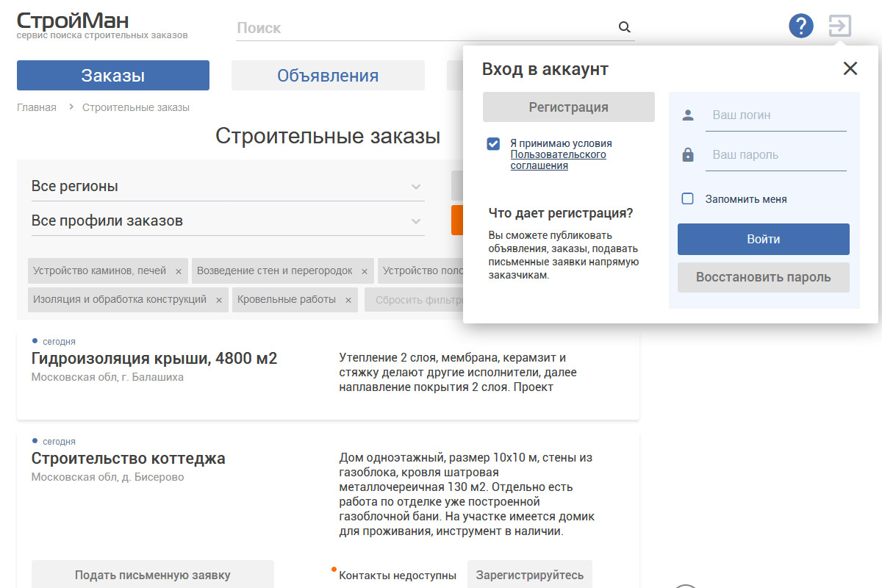Switch to the 'Объявления' tab

(328, 76)
